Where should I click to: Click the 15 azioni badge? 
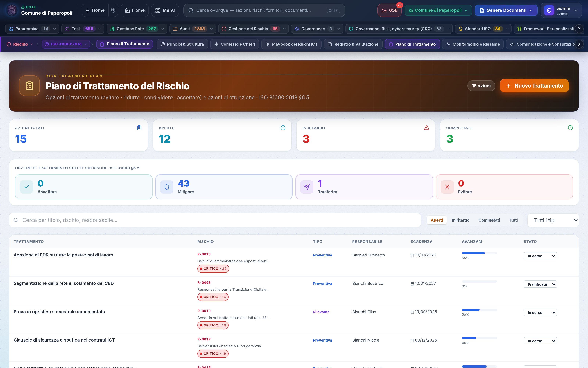pyautogui.click(x=481, y=86)
